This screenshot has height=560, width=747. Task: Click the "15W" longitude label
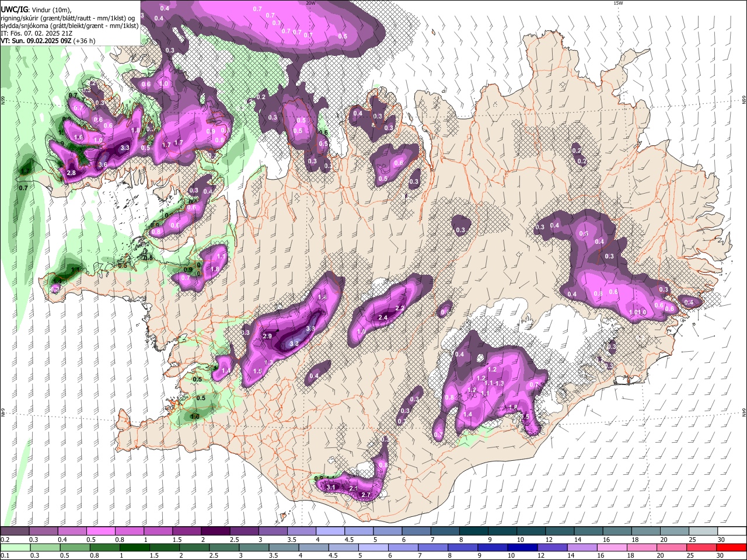[x=618, y=3]
